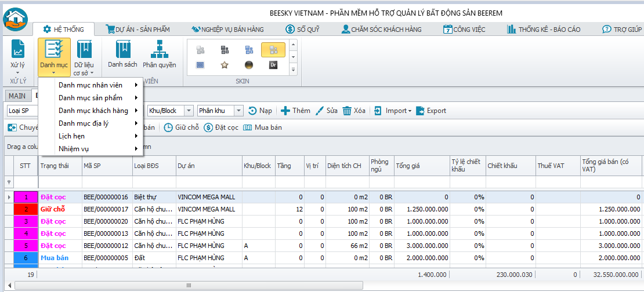Expand Nhiệm vụ submenu
The image size is (644, 292).
point(91,149)
